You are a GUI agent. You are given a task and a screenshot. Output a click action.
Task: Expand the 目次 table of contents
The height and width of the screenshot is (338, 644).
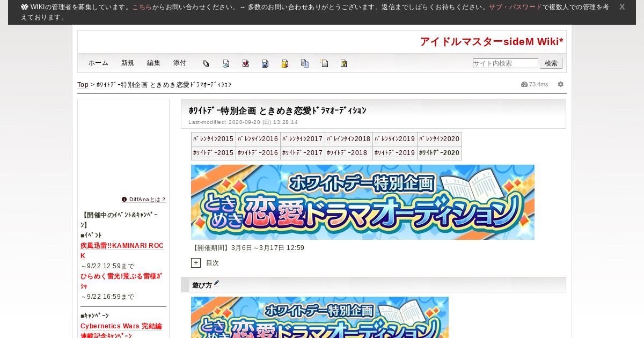196,263
